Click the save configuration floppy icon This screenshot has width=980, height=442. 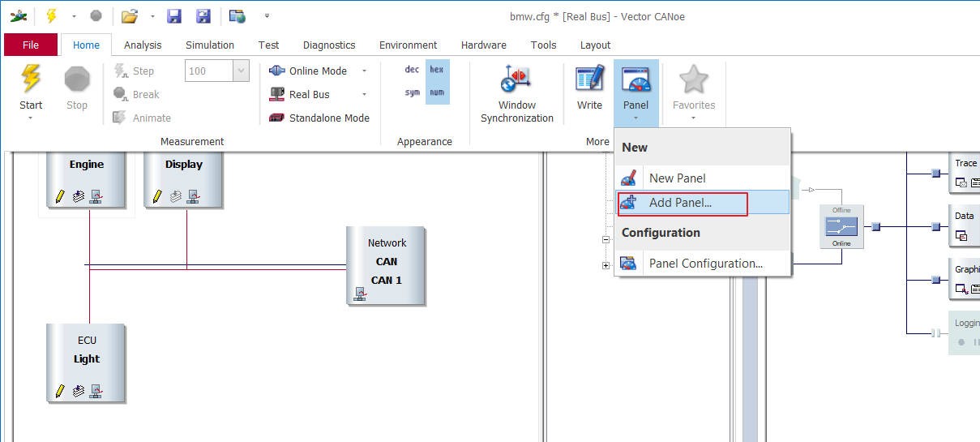(x=173, y=15)
